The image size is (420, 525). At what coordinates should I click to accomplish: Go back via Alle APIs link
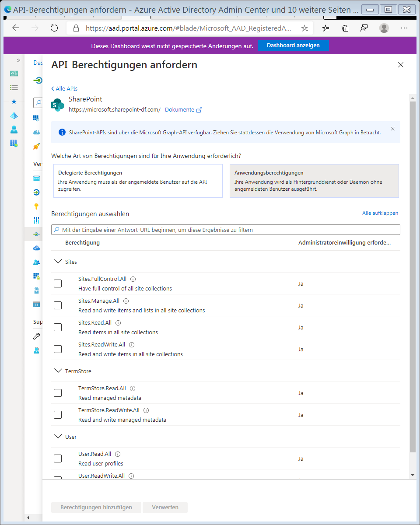point(64,88)
